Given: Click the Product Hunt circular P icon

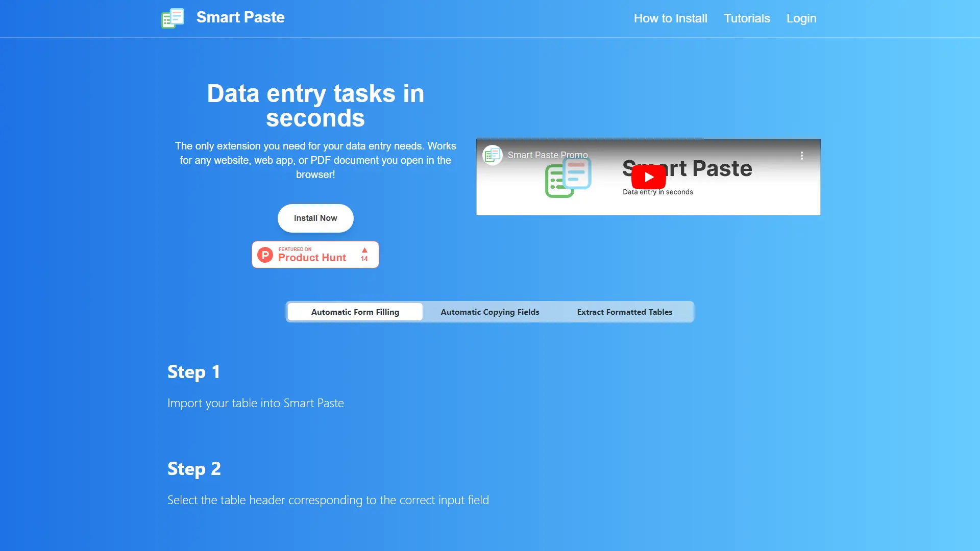Looking at the screenshot, I should click(265, 255).
